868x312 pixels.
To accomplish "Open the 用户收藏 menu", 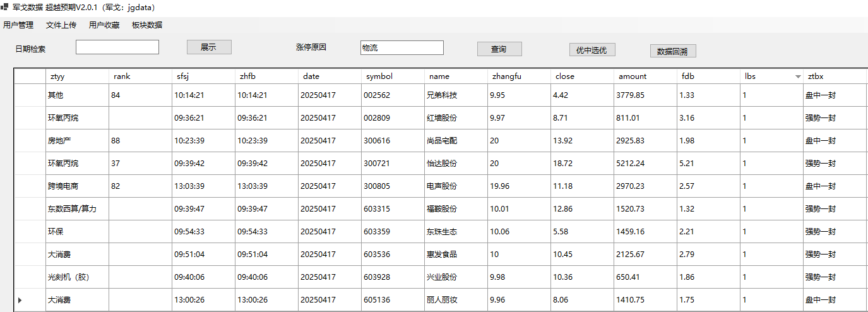I will (x=104, y=25).
